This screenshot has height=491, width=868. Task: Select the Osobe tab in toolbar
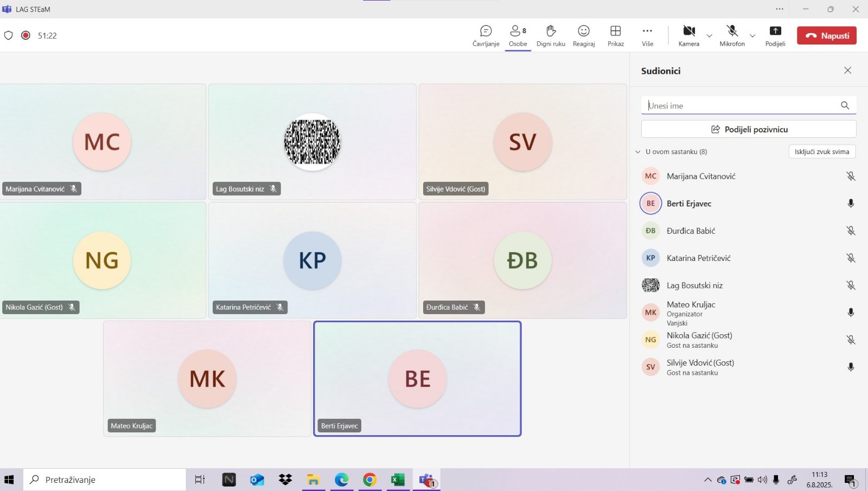pyautogui.click(x=518, y=36)
